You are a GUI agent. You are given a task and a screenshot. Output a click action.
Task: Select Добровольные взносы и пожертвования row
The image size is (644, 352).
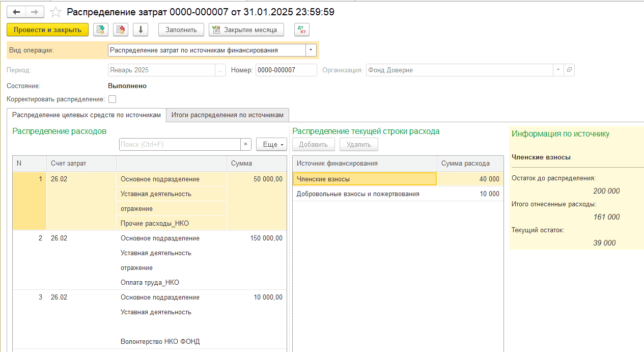(x=358, y=194)
